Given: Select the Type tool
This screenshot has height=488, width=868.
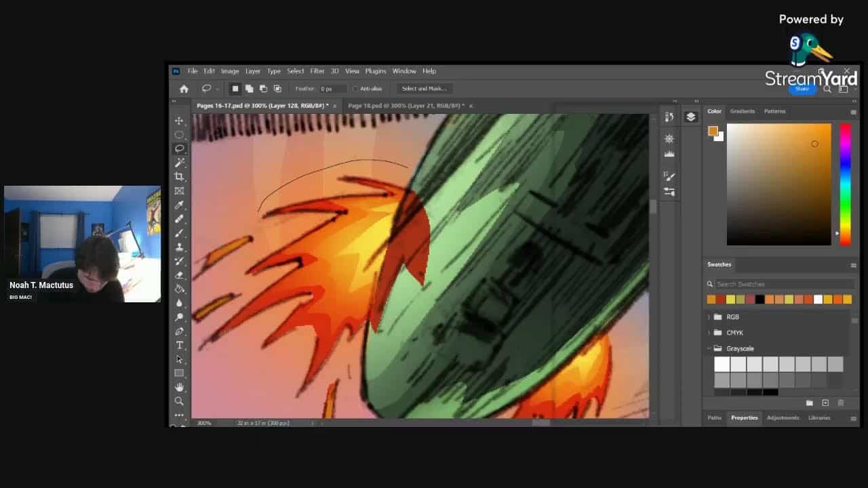Looking at the screenshot, I should [179, 345].
